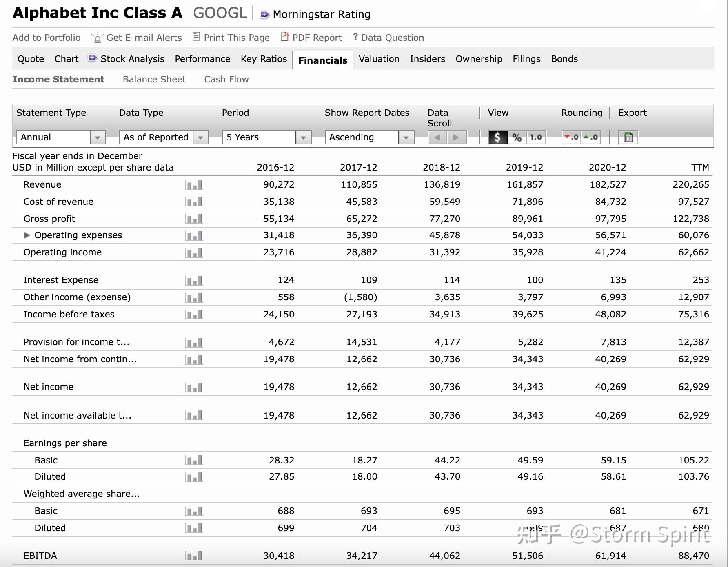Open the Revenue bar chart icon
728x567 pixels.
[194, 185]
